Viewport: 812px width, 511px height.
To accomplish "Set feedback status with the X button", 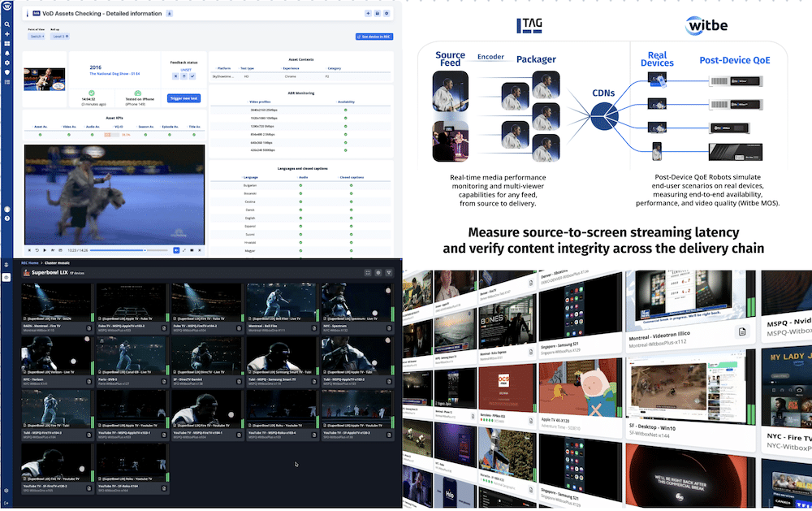I will coord(175,76).
